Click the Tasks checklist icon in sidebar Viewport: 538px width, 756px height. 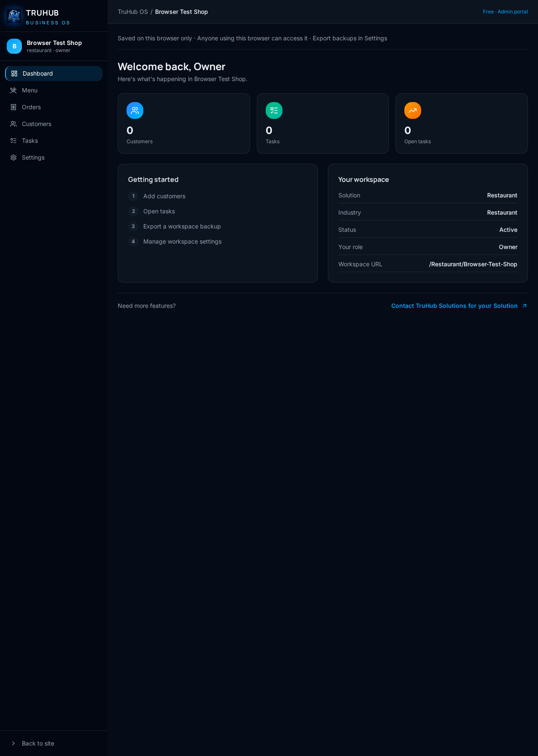13,141
